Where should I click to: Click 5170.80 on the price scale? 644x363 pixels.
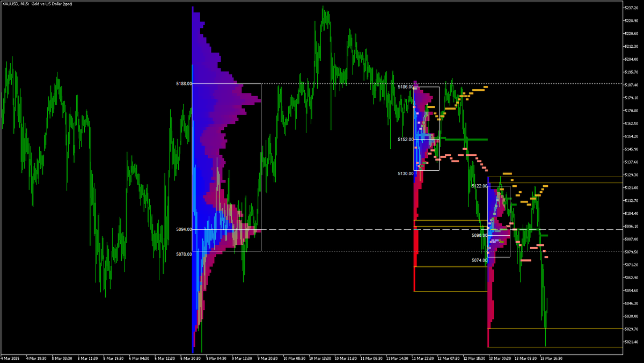(x=631, y=111)
